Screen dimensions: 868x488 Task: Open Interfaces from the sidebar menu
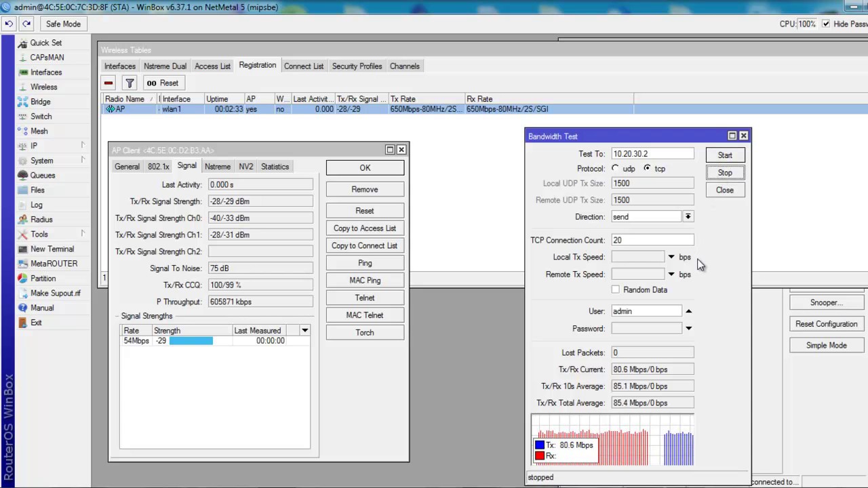coord(45,73)
